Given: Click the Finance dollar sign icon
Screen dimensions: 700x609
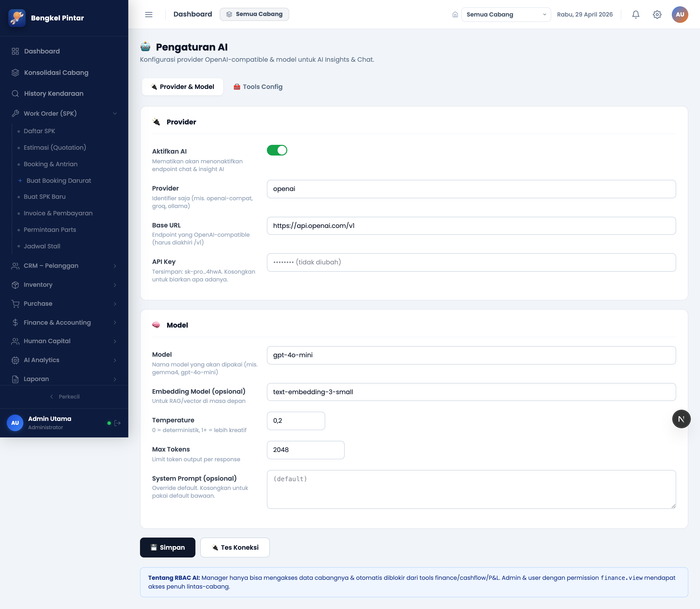Looking at the screenshot, I should [x=15, y=322].
